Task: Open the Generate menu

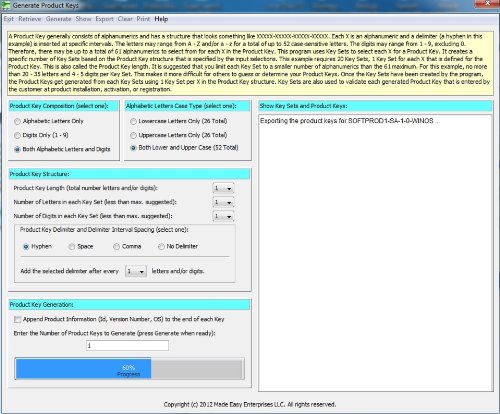Action: click(x=59, y=19)
